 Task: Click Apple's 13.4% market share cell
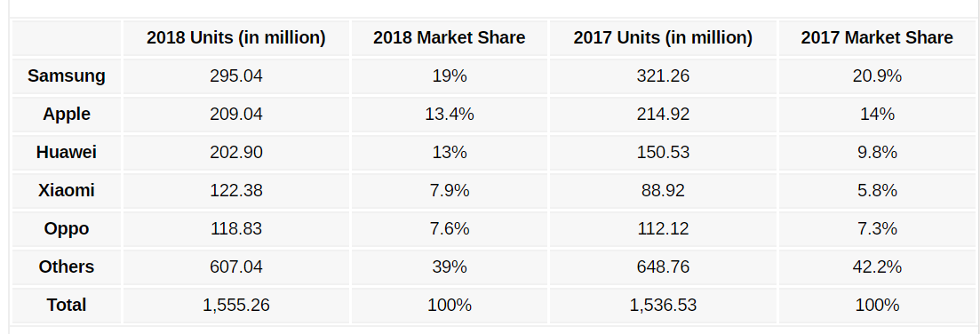[x=450, y=115]
